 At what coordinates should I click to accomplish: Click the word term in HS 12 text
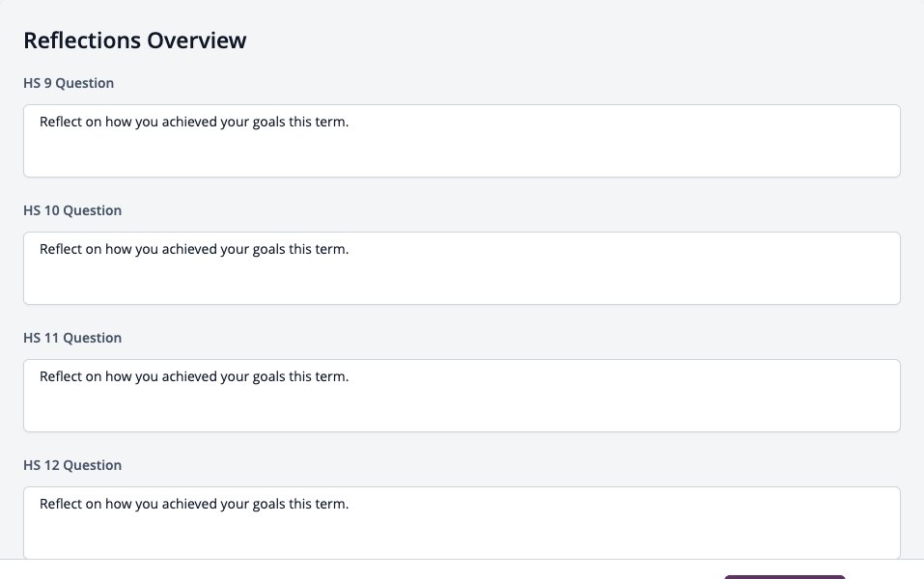tap(332, 504)
